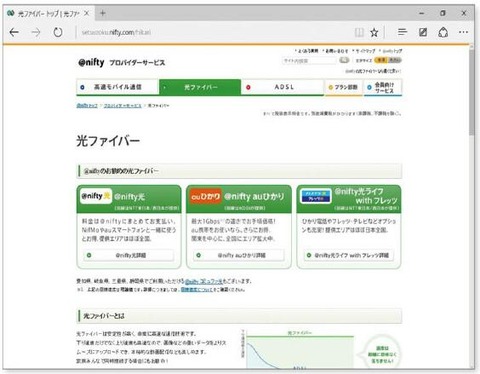Click the @niftyトップ header link
The image size is (480, 374).
click(x=392, y=51)
